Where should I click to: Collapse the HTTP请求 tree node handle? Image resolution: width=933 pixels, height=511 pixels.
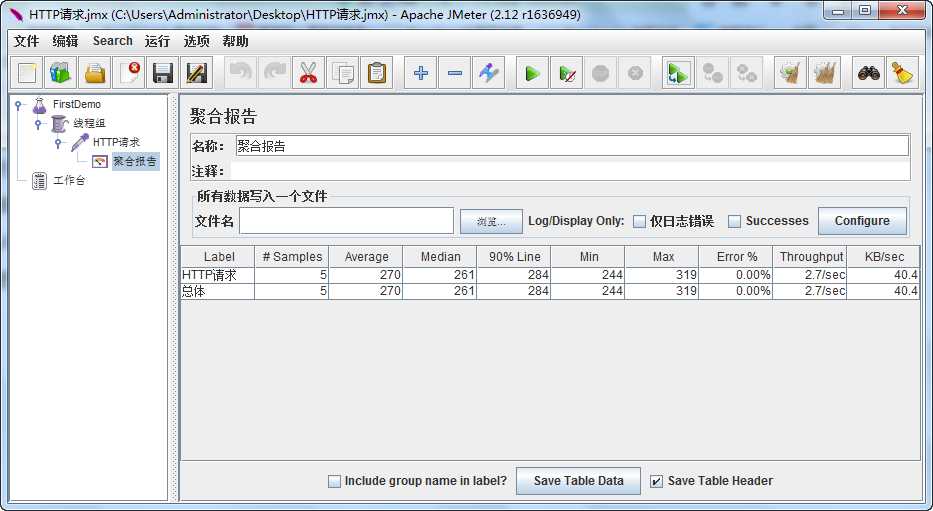tap(58, 143)
